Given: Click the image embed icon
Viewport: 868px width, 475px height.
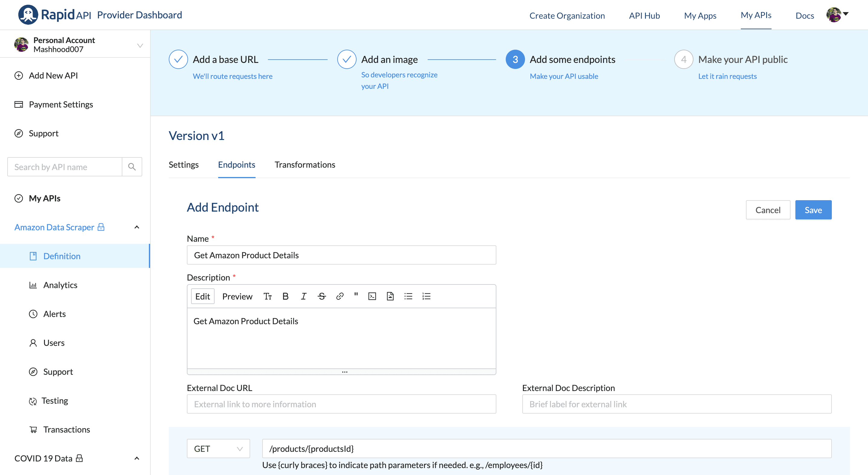Looking at the screenshot, I should (x=389, y=296).
